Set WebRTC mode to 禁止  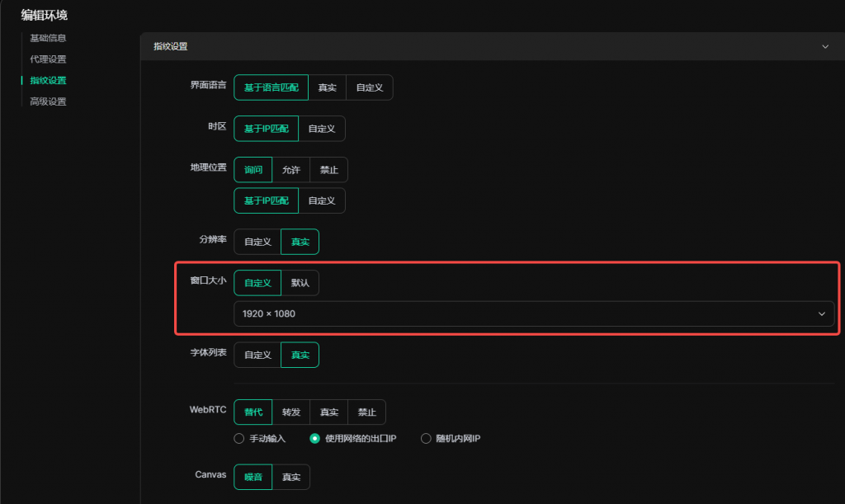click(366, 412)
